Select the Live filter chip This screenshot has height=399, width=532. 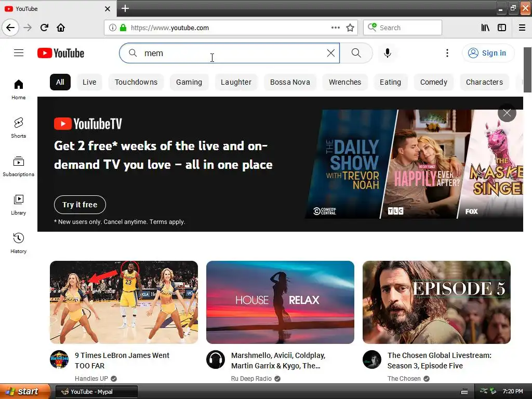tap(89, 82)
